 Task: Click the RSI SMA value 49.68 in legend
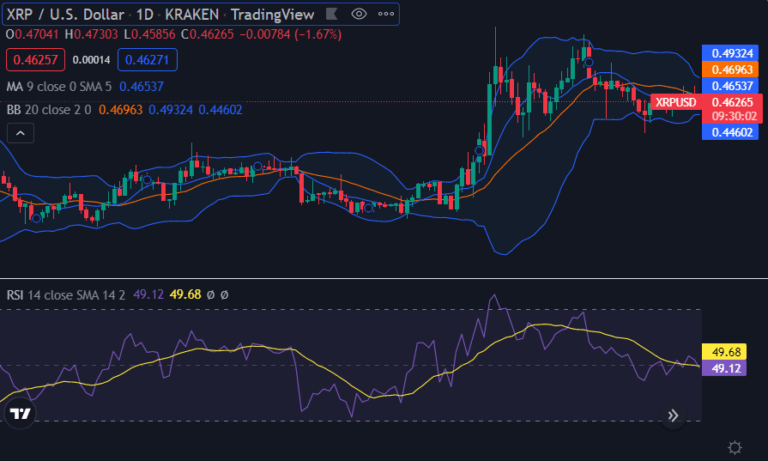coord(185,294)
